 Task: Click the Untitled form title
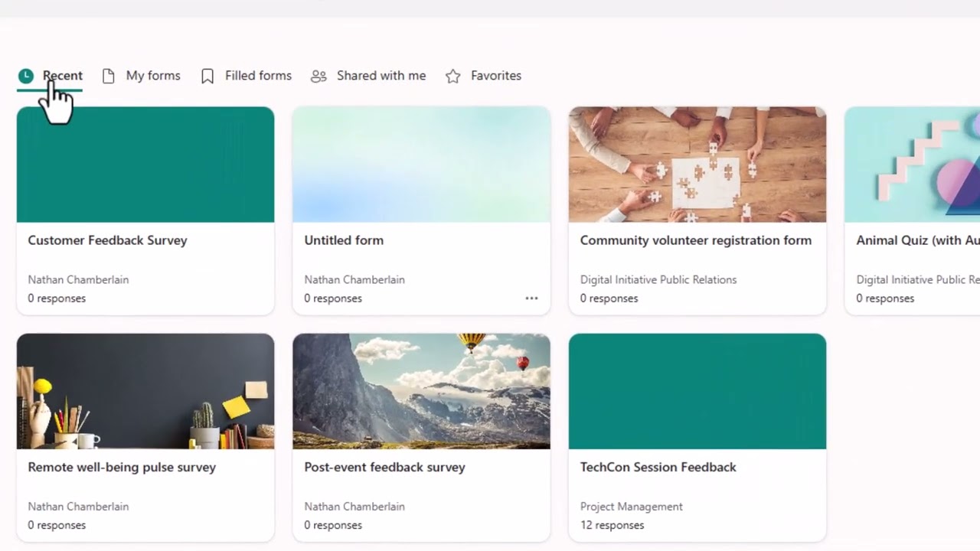coord(344,240)
